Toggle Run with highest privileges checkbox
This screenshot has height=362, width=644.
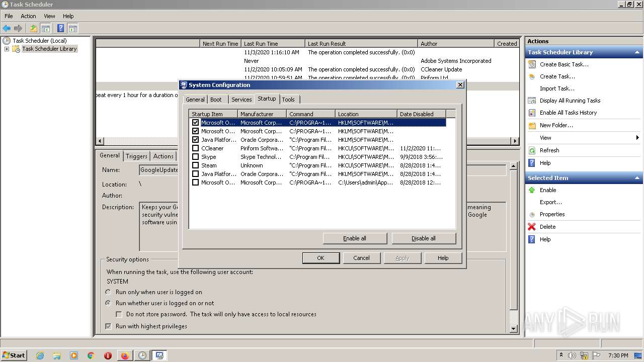(108, 326)
